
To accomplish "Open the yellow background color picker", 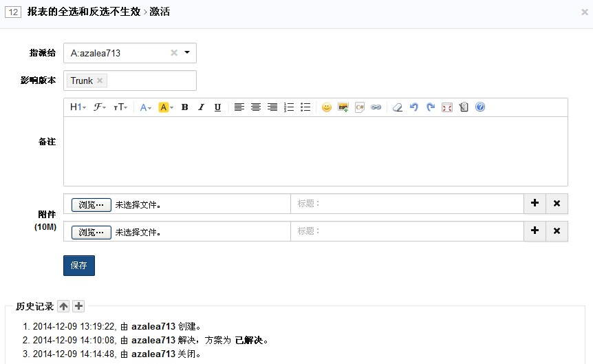I will [x=166, y=107].
